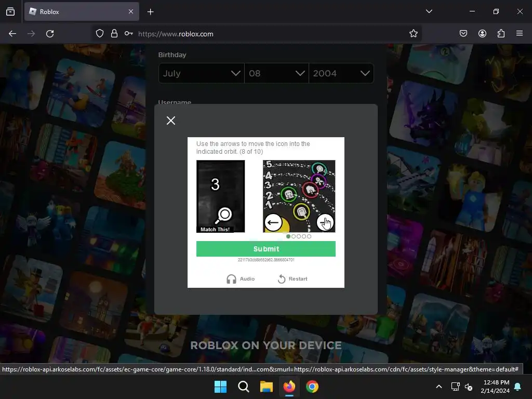Select the captcha session ID text
Viewport: 532px width, 399px height.
(266, 260)
